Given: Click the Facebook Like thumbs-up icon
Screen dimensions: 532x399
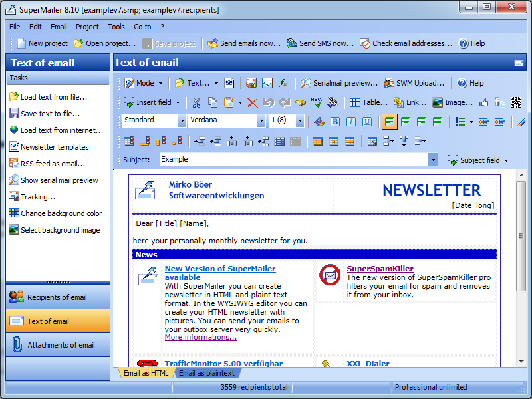Looking at the screenshot, I should [483, 102].
